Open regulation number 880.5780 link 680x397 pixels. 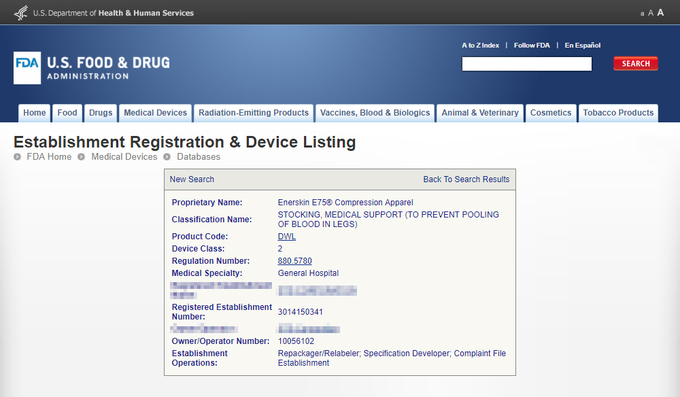[x=295, y=261]
